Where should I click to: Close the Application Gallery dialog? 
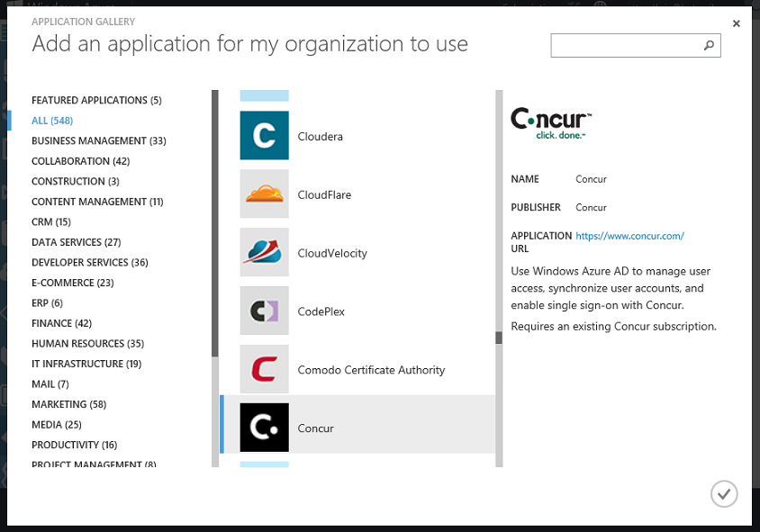click(737, 23)
